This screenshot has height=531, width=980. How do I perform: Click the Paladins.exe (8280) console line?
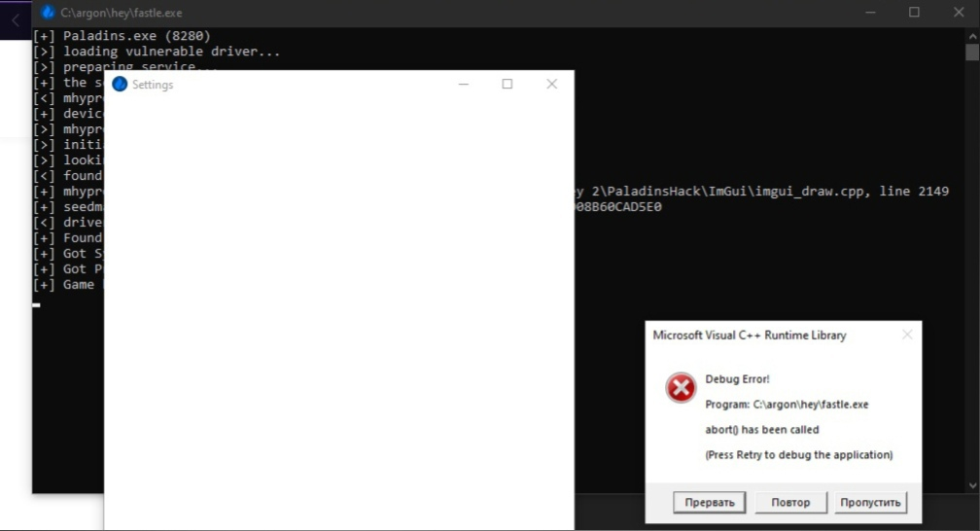[136, 36]
